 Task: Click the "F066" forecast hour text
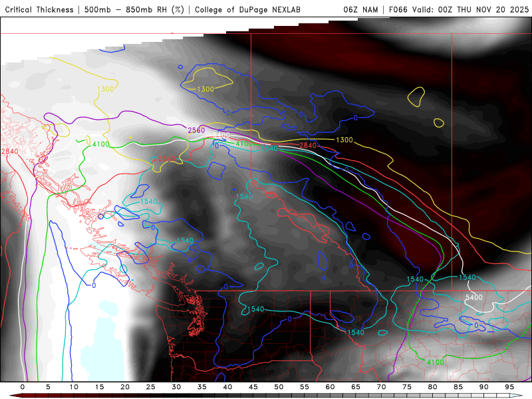point(398,10)
